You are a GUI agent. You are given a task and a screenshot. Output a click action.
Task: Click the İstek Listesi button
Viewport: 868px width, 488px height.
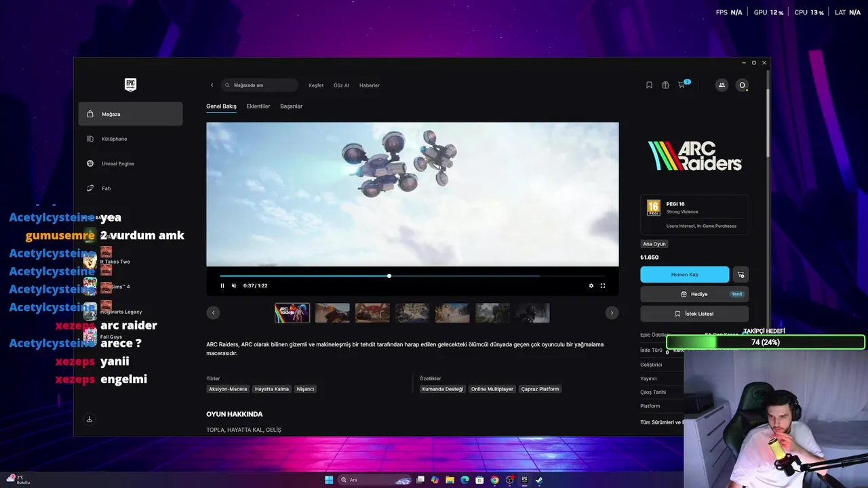(x=694, y=314)
